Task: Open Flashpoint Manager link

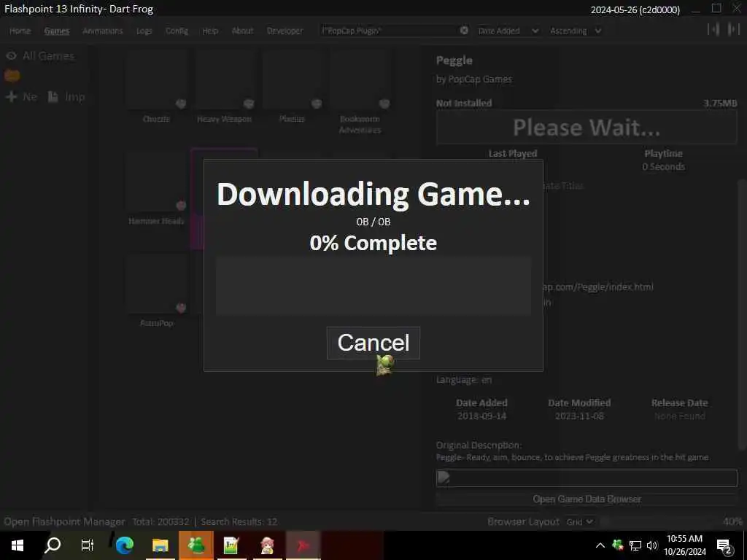Action: [64, 521]
